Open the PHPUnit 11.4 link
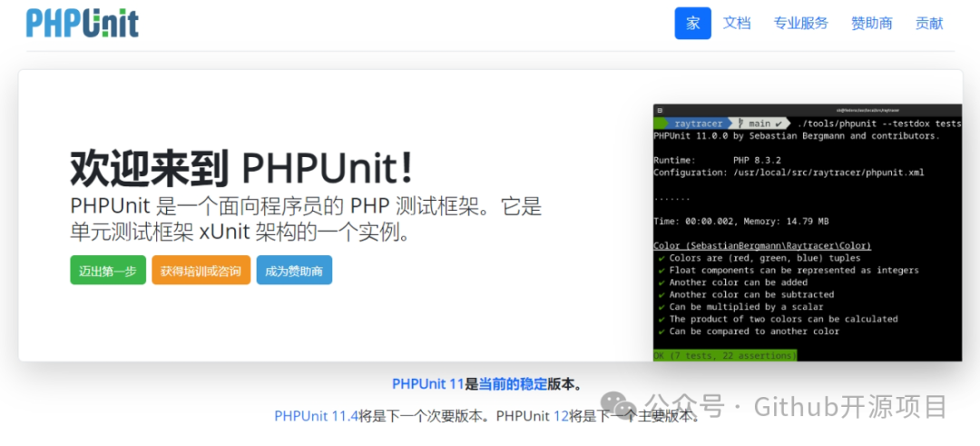 (x=316, y=416)
